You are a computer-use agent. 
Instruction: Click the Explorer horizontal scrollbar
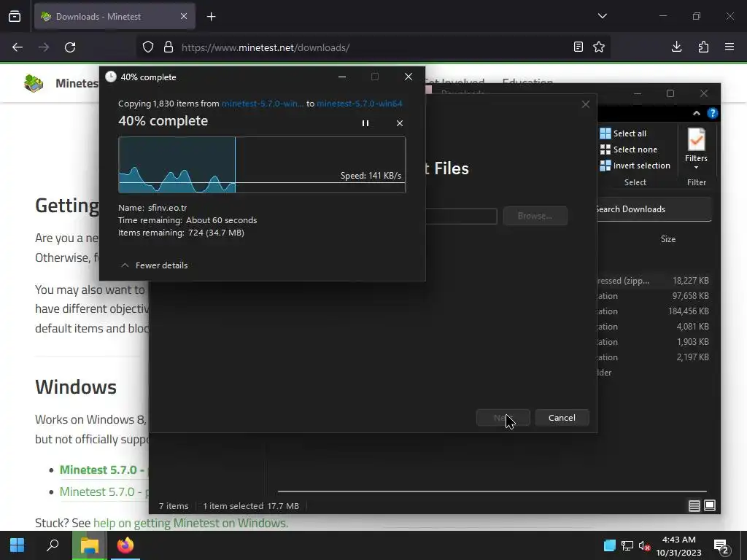tap(492, 491)
